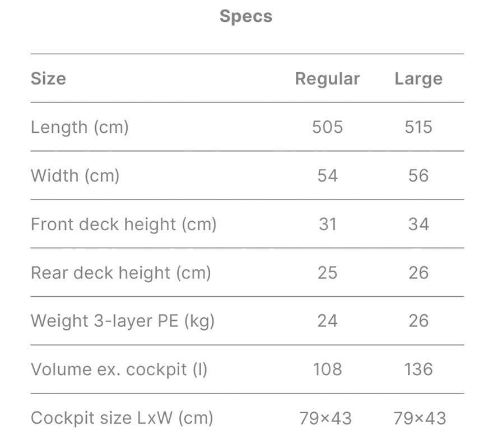Select the Width (cm) row label
The width and height of the screenshot is (493, 448).
click(x=75, y=176)
